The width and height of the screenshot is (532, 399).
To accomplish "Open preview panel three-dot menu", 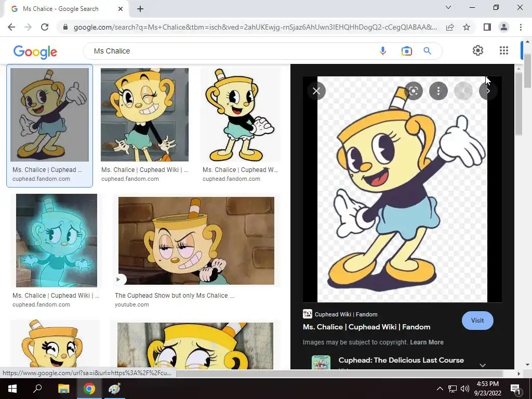I will [438, 91].
